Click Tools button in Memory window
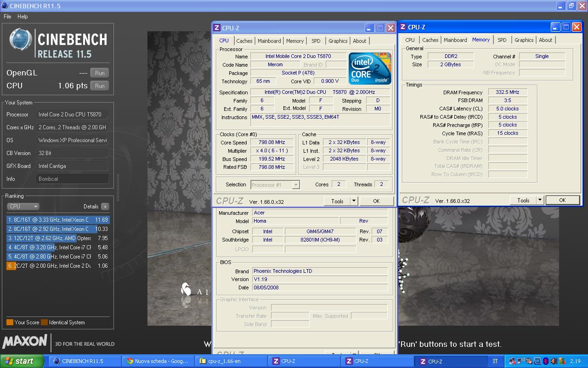 (523, 200)
